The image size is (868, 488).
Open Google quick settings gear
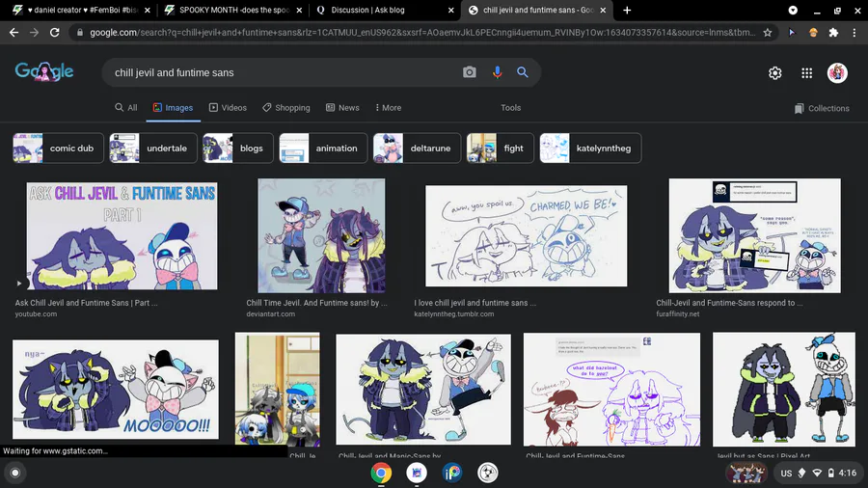click(x=775, y=72)
